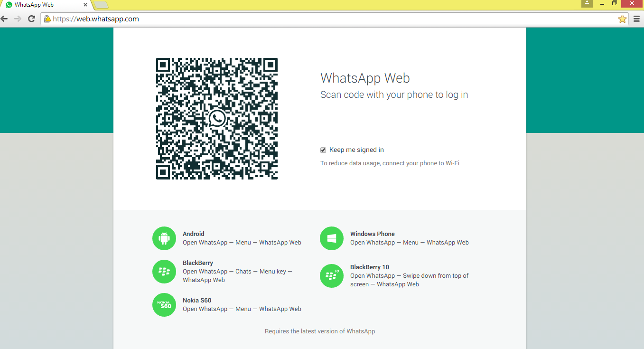
Task: Click the Android heading text
Action: (194, 234)
